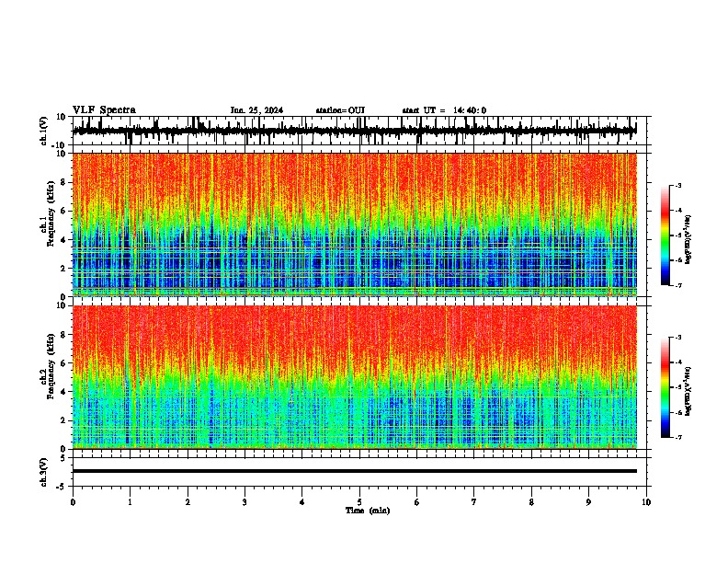The image size is (728, 563).
Task: Click the ch.2 spectrogram plot
Action: (x=358, y=377)
